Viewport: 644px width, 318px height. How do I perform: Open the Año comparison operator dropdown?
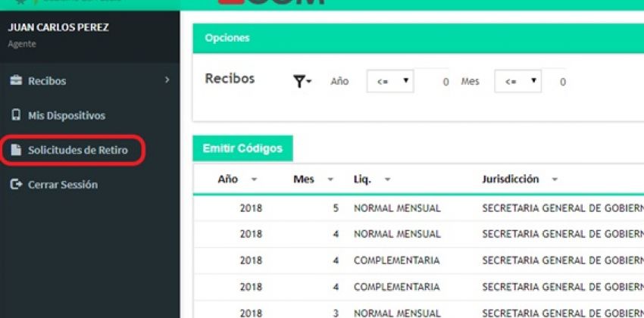[390, 81]
